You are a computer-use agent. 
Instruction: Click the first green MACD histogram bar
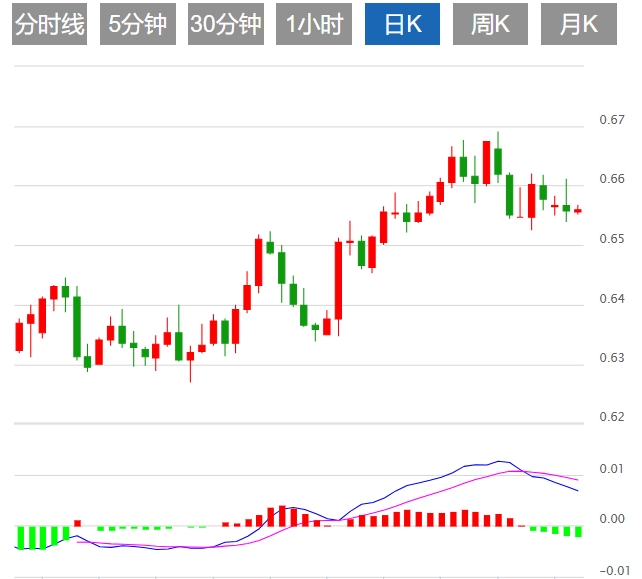click(x=20, y=538)
